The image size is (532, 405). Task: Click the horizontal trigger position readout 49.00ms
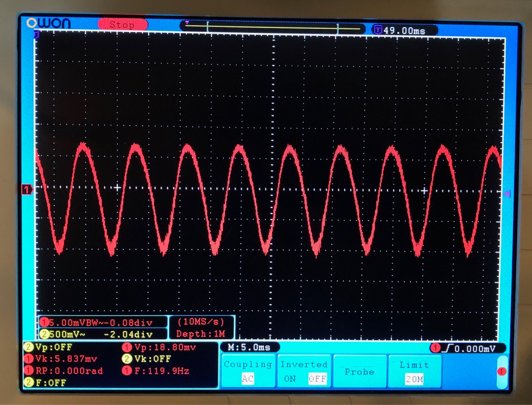404,30
